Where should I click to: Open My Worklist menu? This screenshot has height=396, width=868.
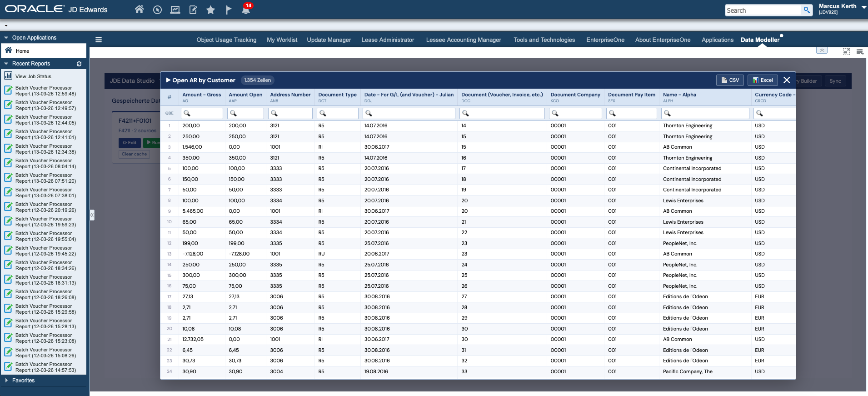click(x=282, y=40)
